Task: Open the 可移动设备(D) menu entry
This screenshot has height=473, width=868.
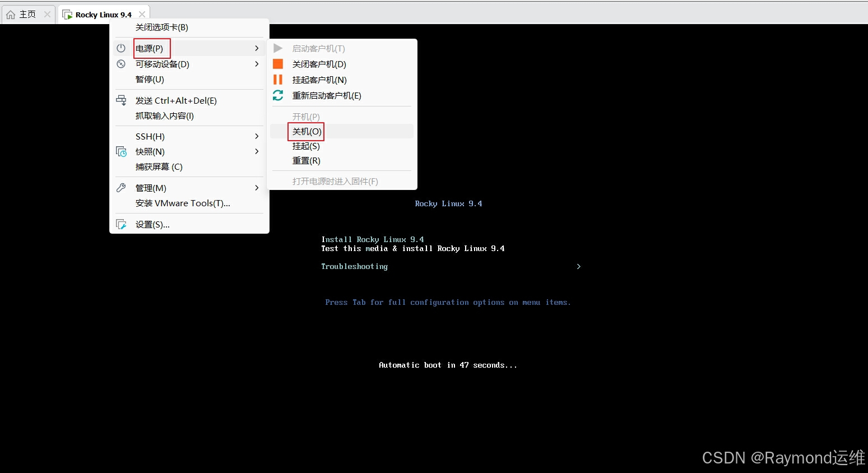Action: pos(189,64)
